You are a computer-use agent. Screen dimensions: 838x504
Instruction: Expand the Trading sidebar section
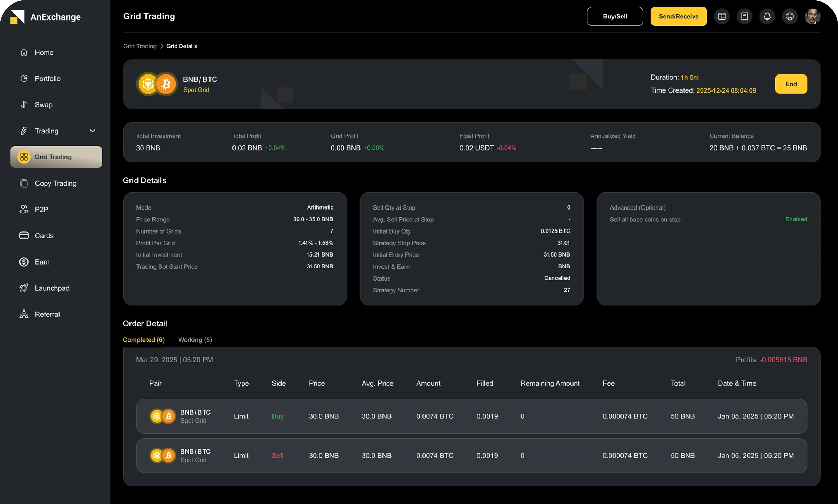coord(93,131)
